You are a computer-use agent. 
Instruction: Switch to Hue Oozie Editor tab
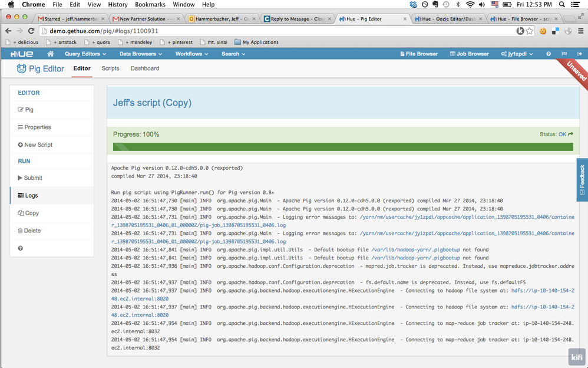click(448, 19)
